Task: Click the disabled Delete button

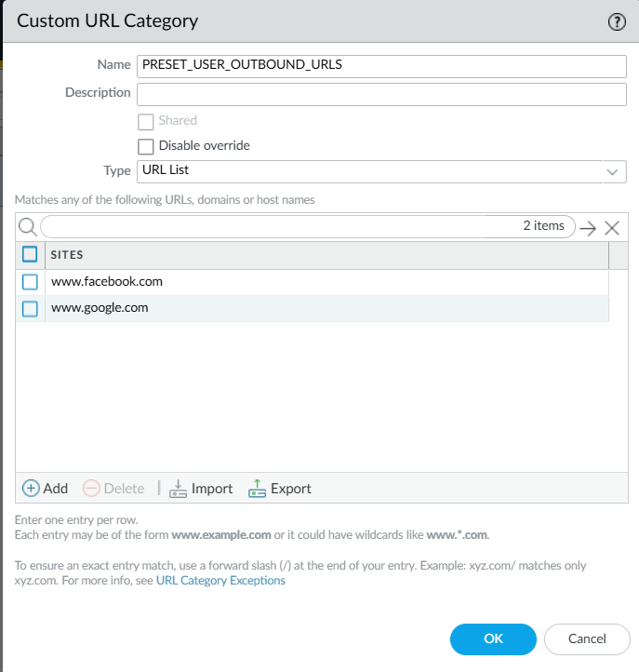Action: 113,489
